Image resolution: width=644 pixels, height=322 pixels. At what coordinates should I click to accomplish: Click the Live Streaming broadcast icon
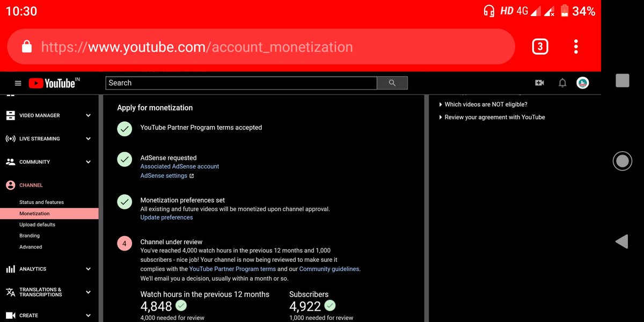click(x=10, y=138)
